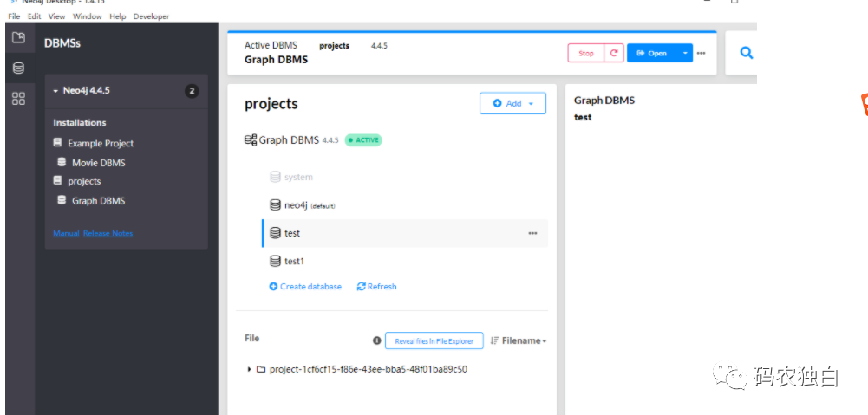The image size is (868, 415).
Task: Click the installations count badge 2
Action: (x=192, y=91)
